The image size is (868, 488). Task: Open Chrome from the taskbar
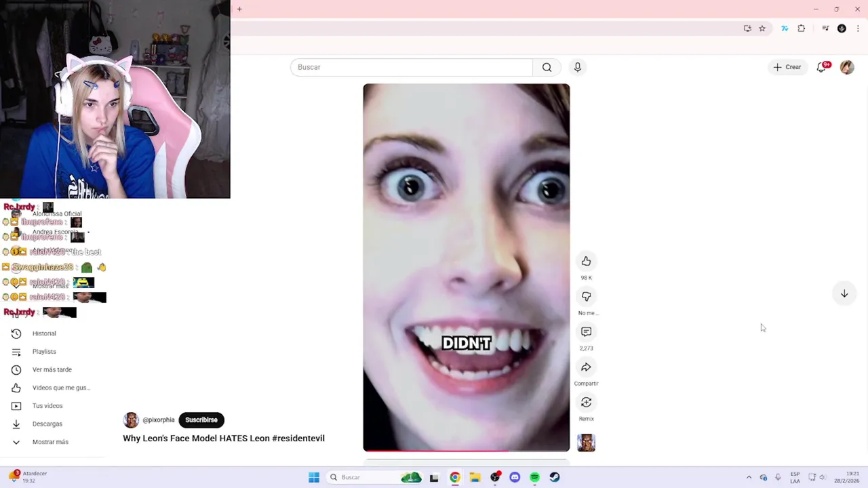tap(455, 477)
